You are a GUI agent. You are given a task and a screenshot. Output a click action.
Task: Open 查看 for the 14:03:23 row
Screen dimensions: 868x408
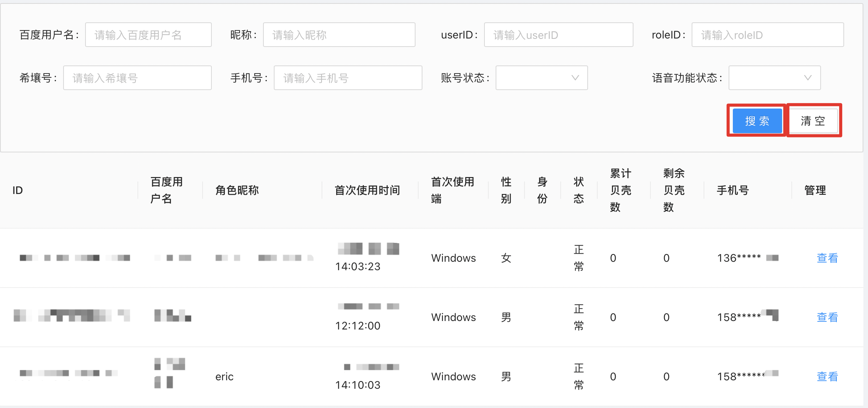point(827,258)
